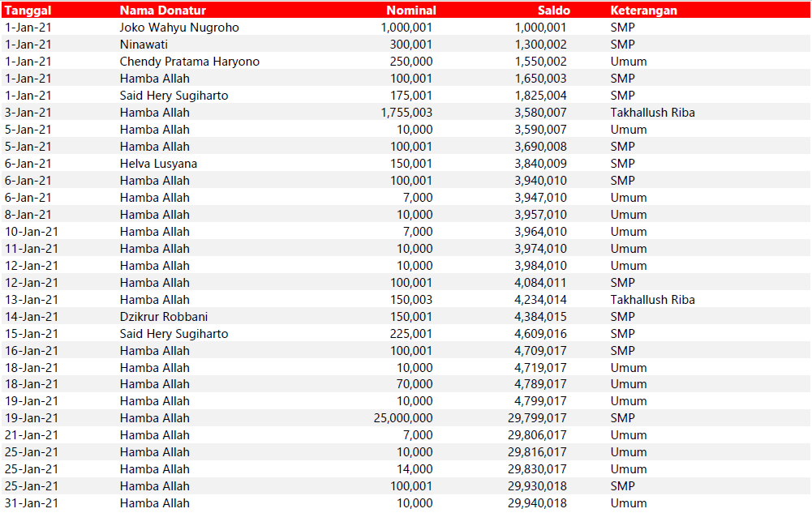Image resolution: width=812 pixels, height=513 pixels.
Task: Click the saldo value 4,384,015
Action: (x=540, y=317)
